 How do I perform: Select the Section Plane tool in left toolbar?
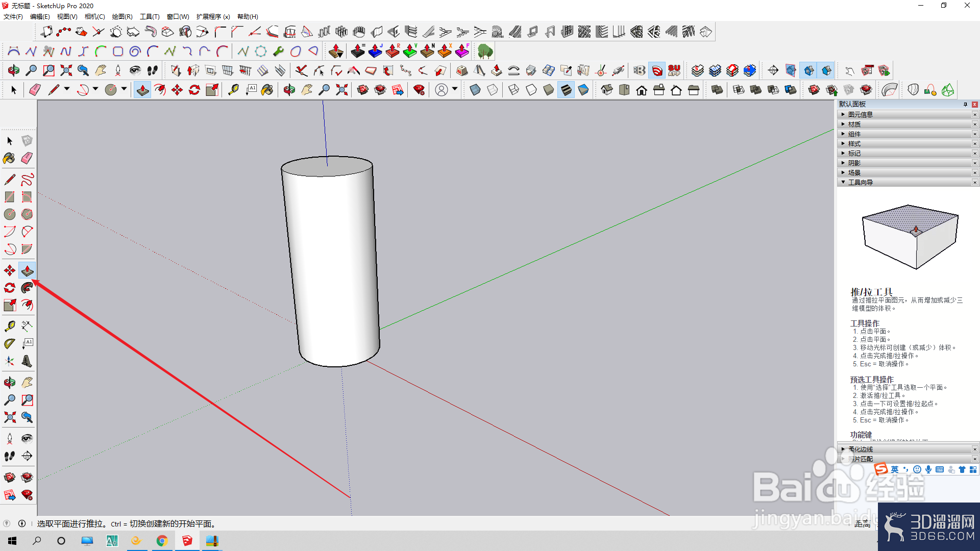click(x=27, y=456)
